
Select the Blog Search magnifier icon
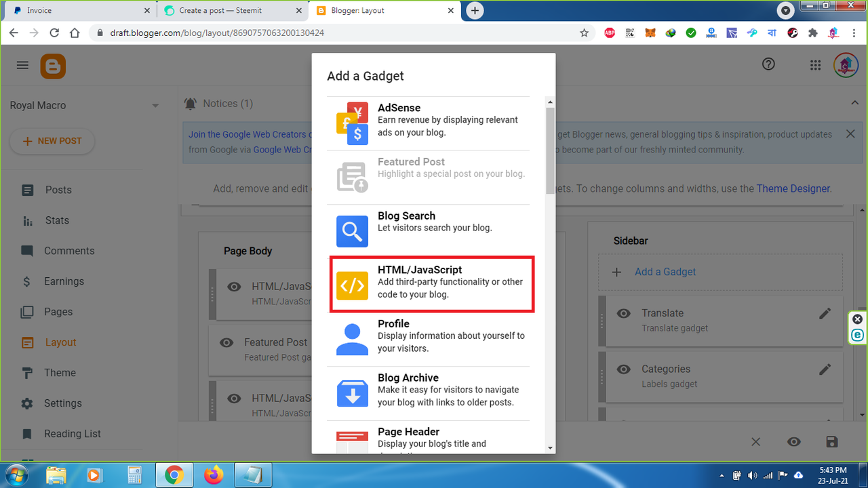[x=352, y=231]
